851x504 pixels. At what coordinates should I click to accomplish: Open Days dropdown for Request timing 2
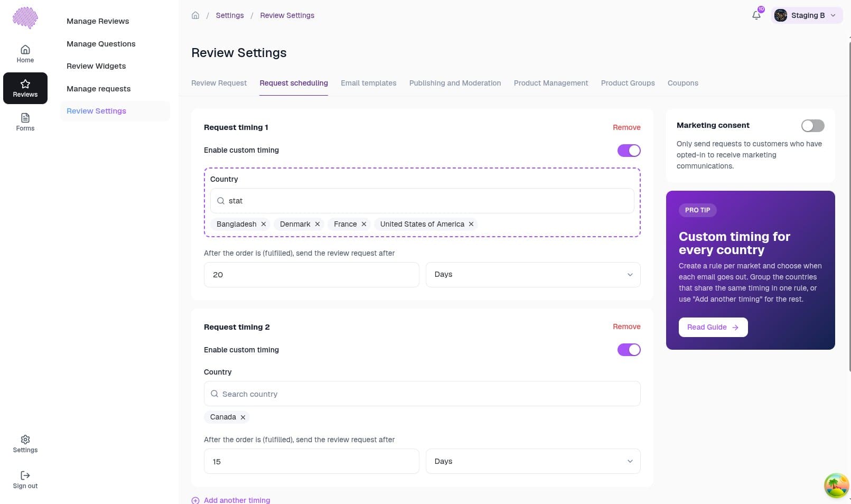coord(533,461)
